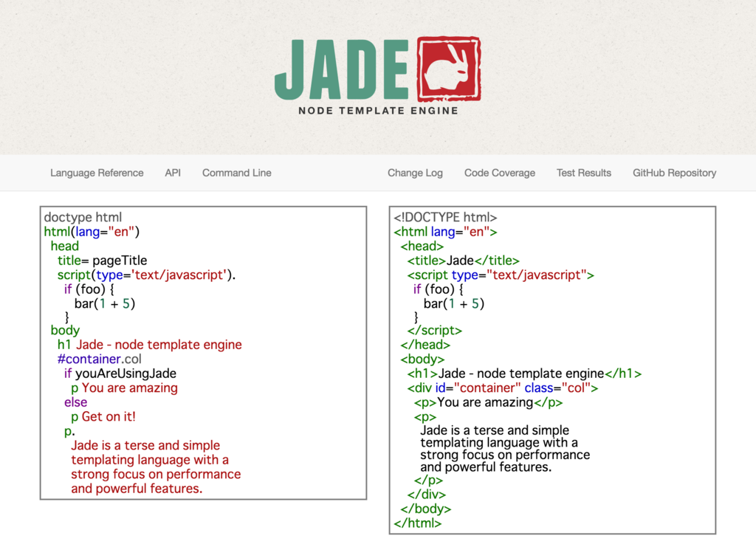Click '</div>' closing tag in output
The width and height of the screenshot is (756, 544).
[x=427, y=495]
